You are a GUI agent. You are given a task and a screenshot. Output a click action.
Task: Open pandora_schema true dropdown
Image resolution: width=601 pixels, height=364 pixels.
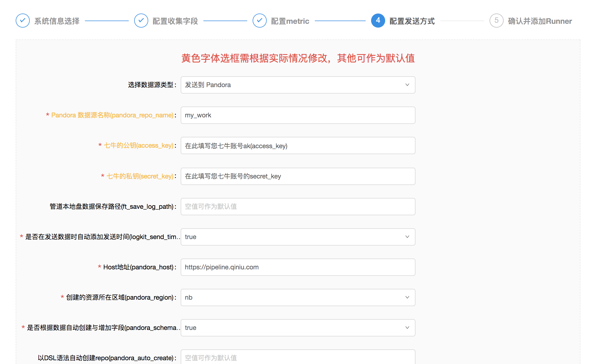(298, 328)
